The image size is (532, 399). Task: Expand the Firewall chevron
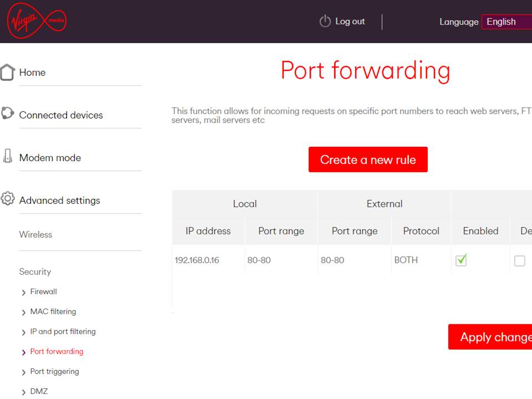tap(23, 293)
